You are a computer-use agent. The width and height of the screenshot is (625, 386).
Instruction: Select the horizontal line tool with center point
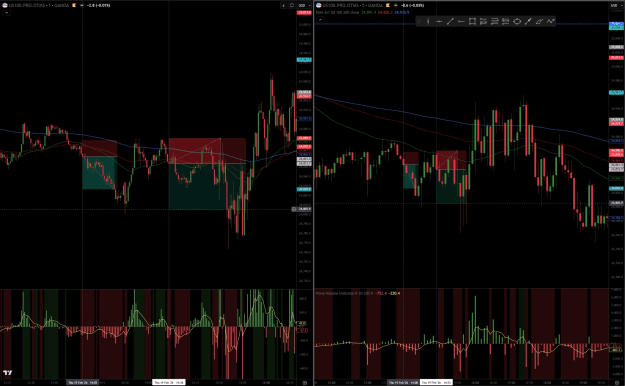pyautogui.click(x=439, y=22)
